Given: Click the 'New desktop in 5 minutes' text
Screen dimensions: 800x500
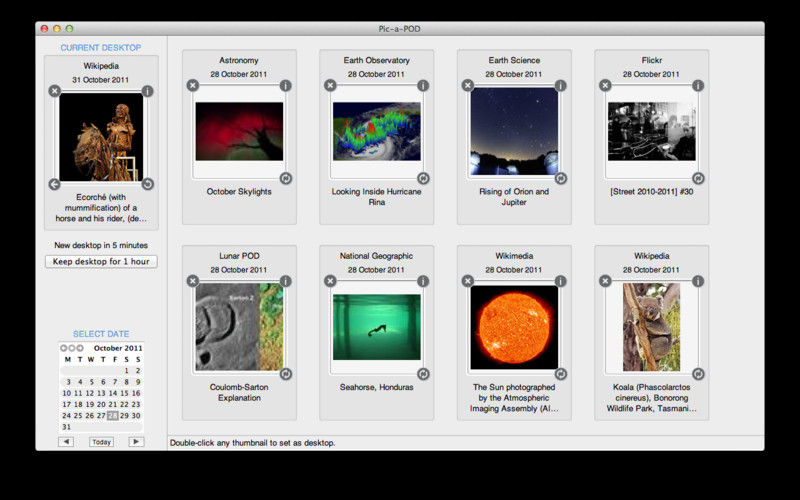Looking at the screenshot, I should 101,245.
